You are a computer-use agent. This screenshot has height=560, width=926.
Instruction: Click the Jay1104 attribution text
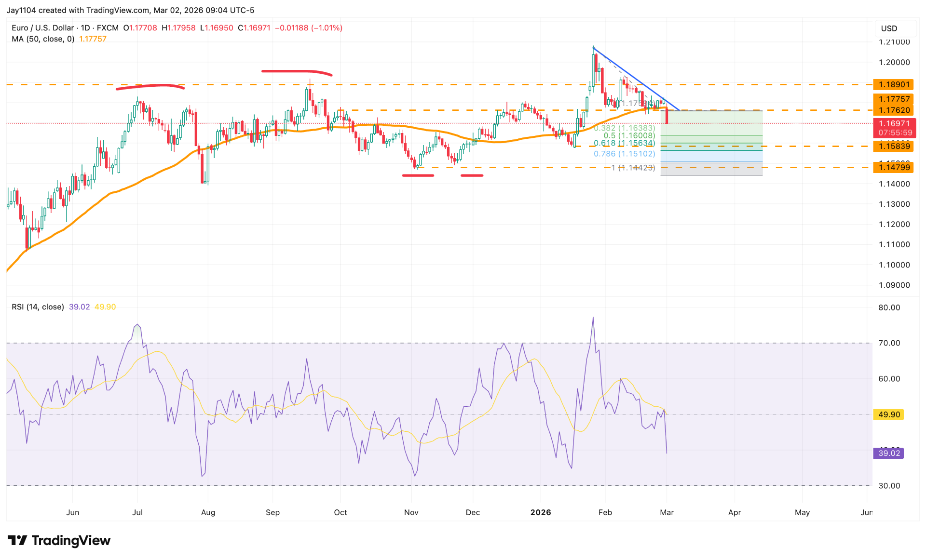(21, 10)
